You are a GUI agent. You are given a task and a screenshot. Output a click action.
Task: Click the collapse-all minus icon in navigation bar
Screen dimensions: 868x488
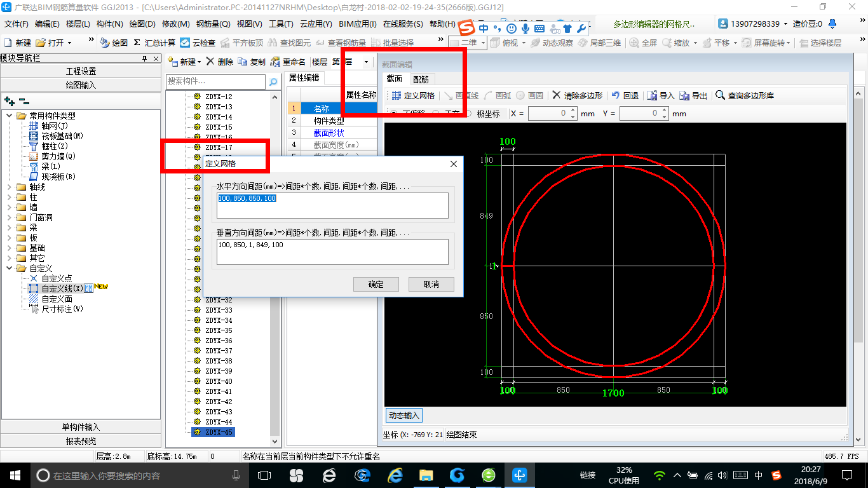[24, 101]
